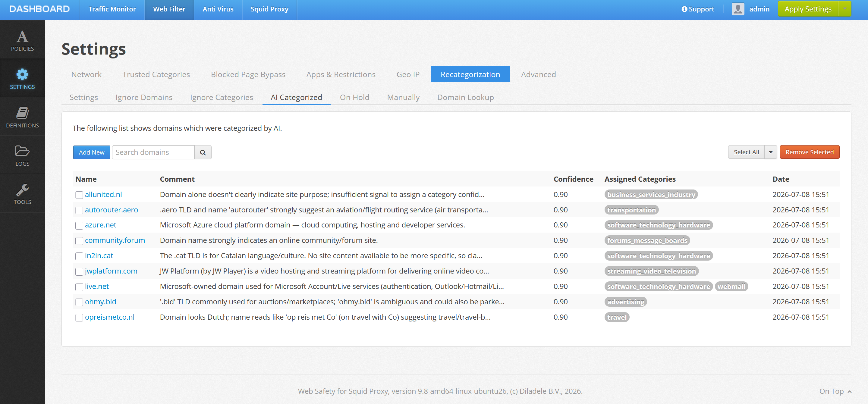The height and width of the screenshot is (404, 868).
Task: Expand the Select All dropdown arrow
Action: (770, 152)
